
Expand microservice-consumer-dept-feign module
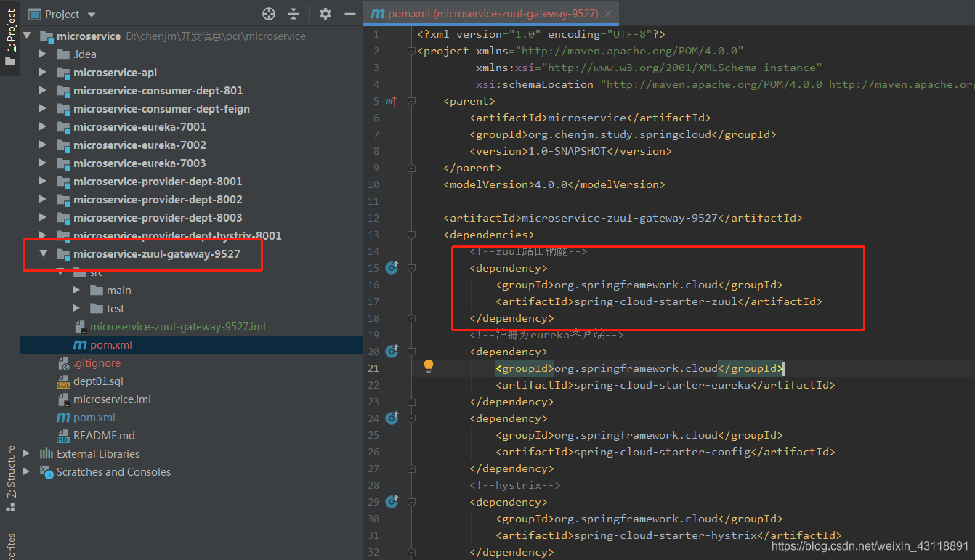click(x=43, y=109)
